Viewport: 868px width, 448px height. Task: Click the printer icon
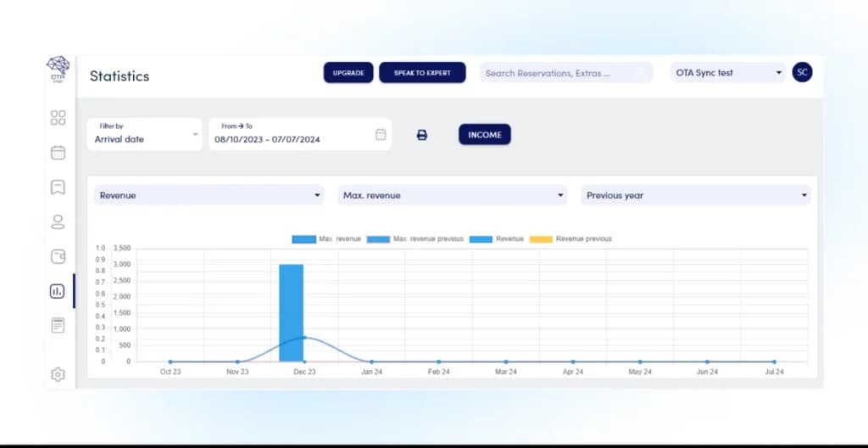(422, 135)
